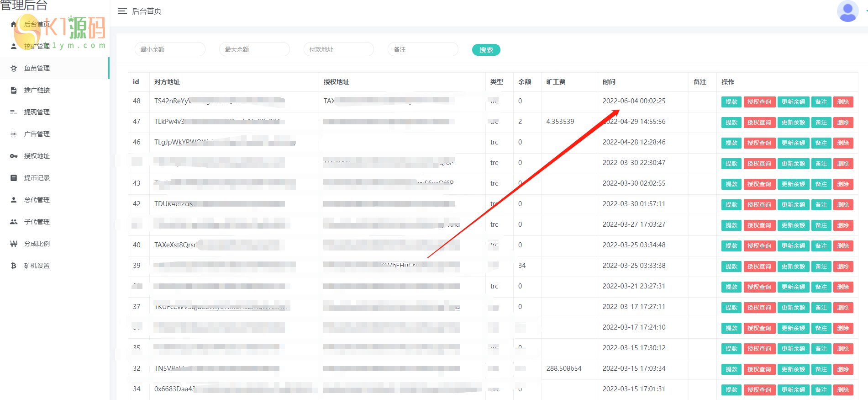Click 授权查询 in row id 34
The width and height of the screenshot is (868, 400).
[759, 390]
